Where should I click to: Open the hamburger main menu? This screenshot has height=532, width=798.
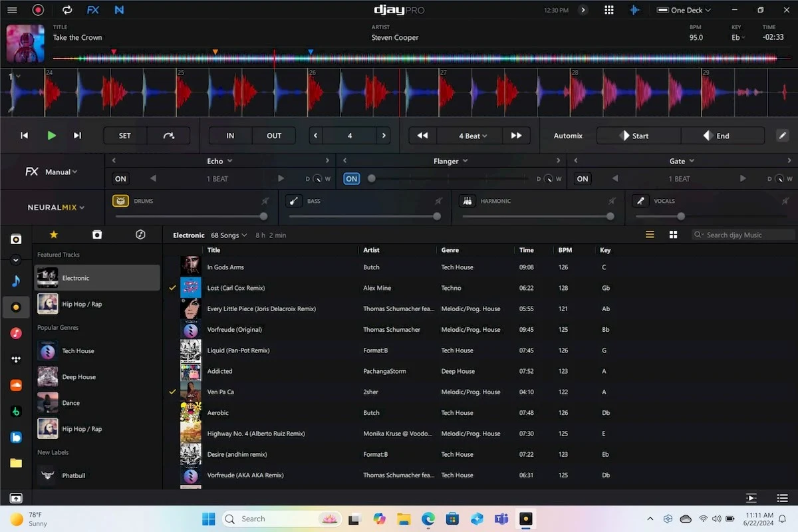click(12, 10)
